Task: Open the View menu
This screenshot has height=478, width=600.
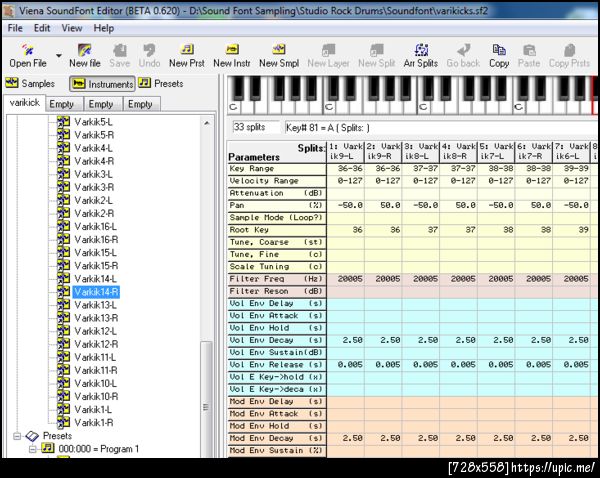Action: point(72,28)
